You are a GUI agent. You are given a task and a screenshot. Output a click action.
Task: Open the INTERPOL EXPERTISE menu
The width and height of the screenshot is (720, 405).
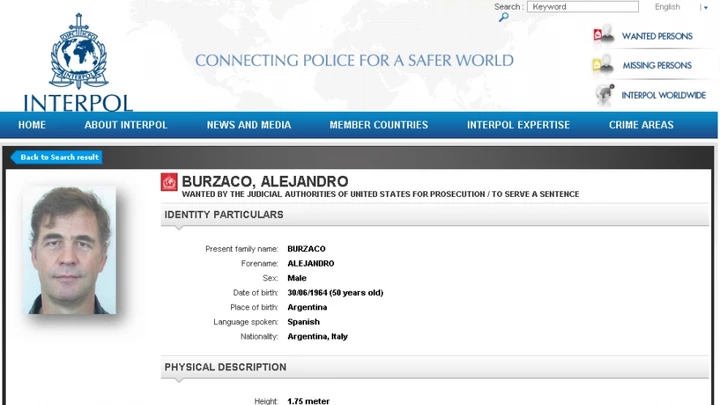click(518, 125)
